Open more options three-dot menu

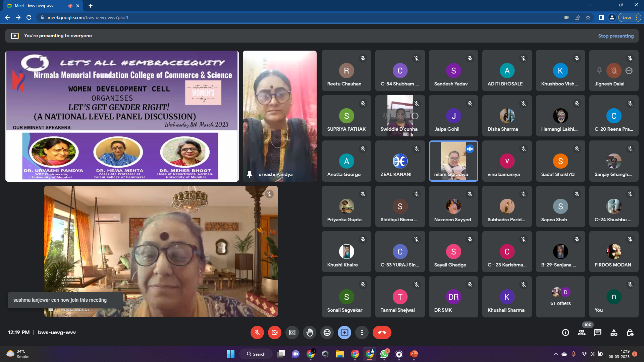coord(362,333)
